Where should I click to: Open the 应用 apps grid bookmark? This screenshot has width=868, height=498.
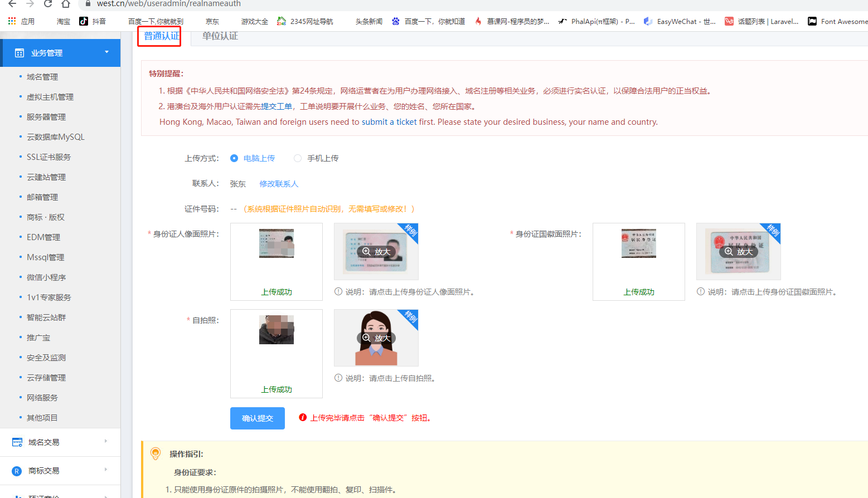pyautogui.click(x=21, y=21)
